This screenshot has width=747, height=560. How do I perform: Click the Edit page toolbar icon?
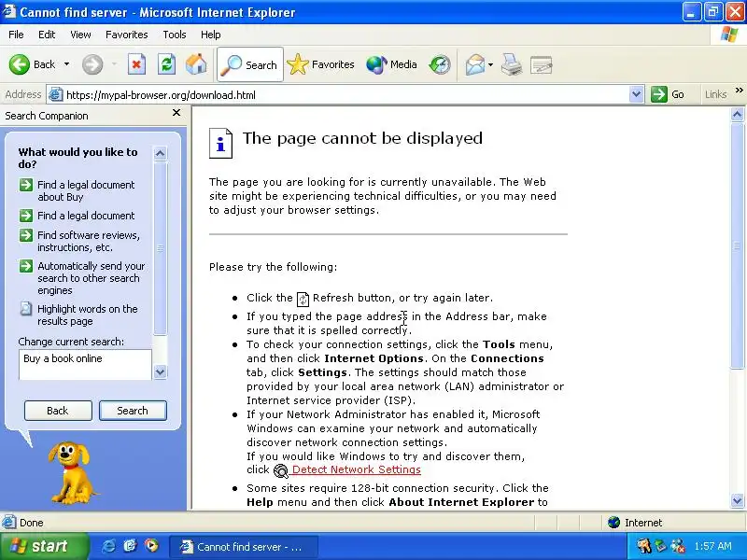(x=542, y=64)
